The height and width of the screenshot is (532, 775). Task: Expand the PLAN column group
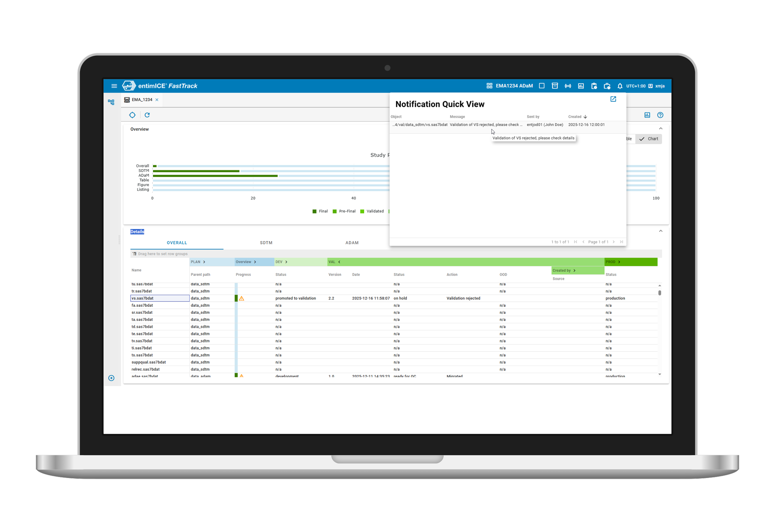click(204, 262)
